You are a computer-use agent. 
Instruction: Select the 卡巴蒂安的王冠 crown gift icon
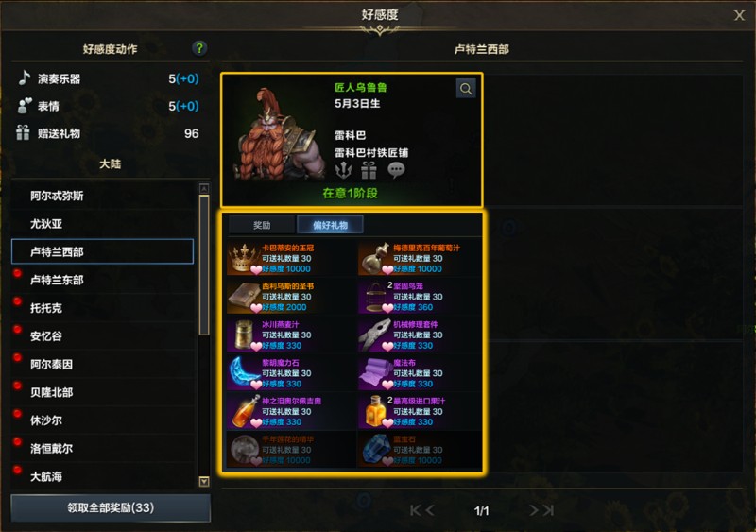click(x=244, y=258)
